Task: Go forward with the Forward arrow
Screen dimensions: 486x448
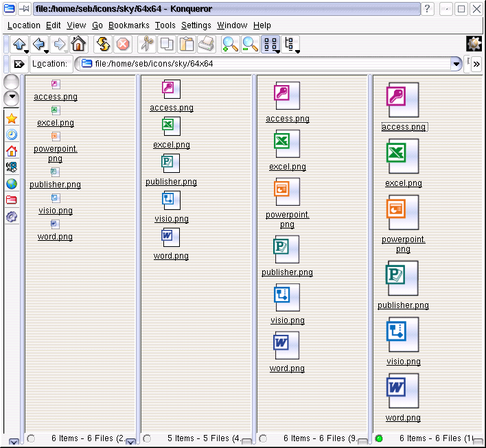Action: click(59, 44)
